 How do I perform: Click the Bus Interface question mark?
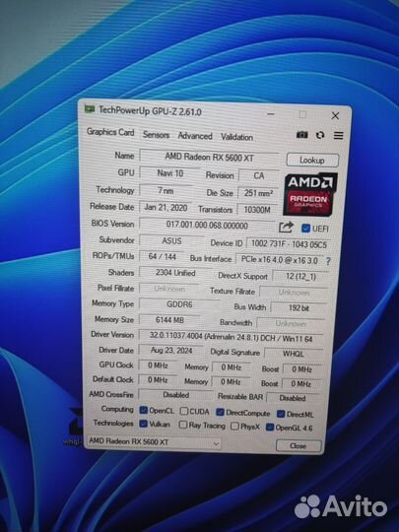328,262
